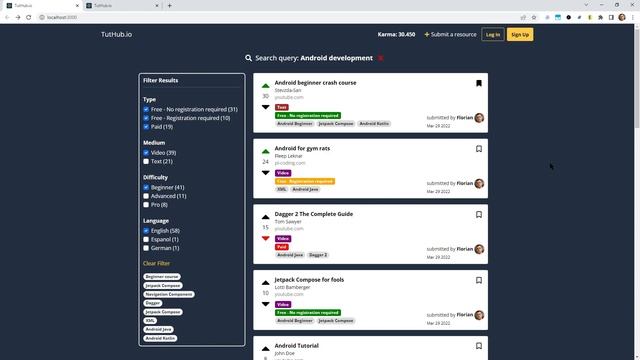
Task: Open the browser profile avatar
Action: tap(622, 17)
